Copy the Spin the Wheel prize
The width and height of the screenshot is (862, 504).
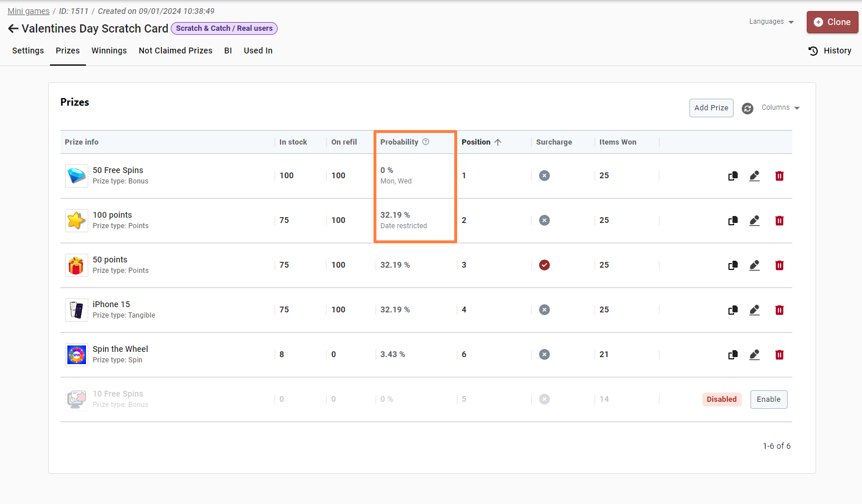[733, 355]
